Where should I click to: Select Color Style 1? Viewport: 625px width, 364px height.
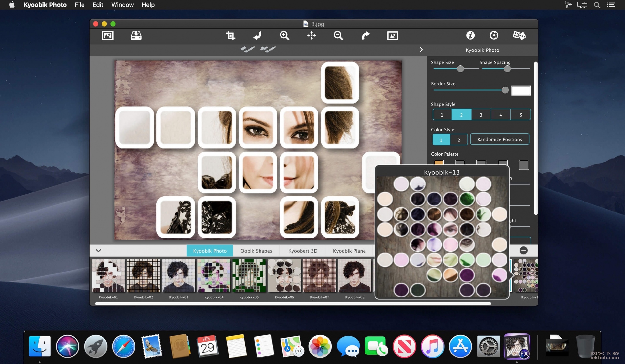click(x=441, y=140)
